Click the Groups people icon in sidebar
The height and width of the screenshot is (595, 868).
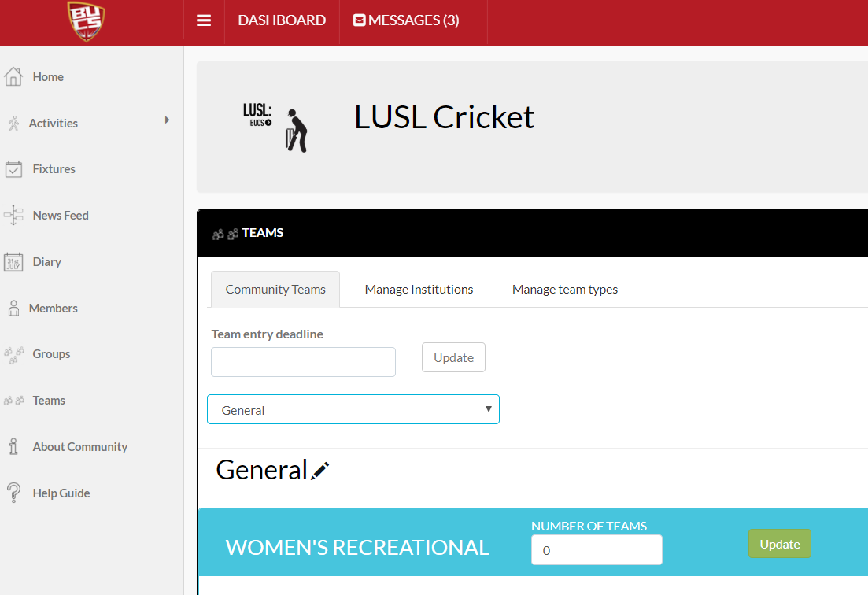pyautogui.click(x=14, y=354)
